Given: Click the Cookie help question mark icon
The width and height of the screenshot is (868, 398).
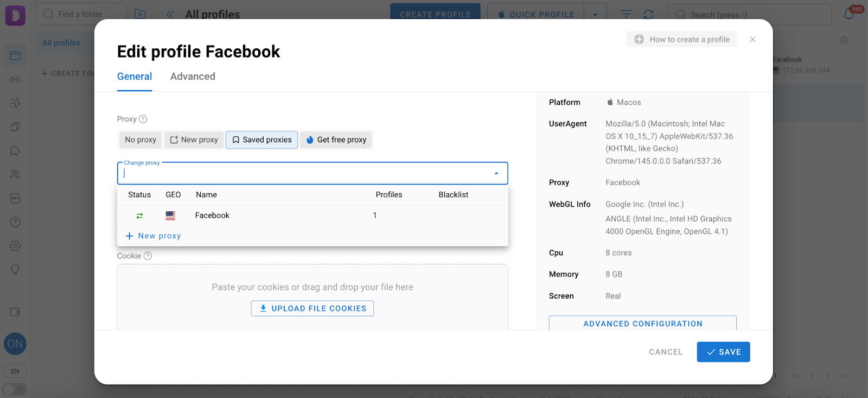Looking at the screenshot, I should (x=148, y=256).
